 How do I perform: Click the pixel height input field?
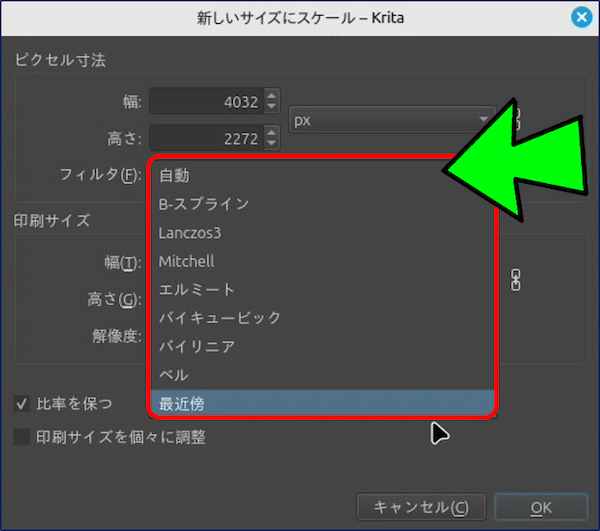click(x=205, y=137)
